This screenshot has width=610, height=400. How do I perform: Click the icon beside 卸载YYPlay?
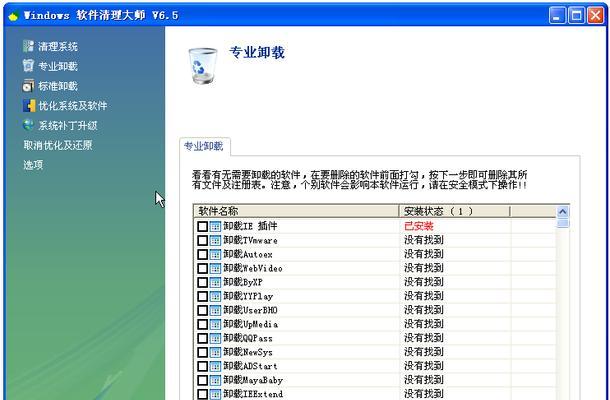[x=215, y=296]
